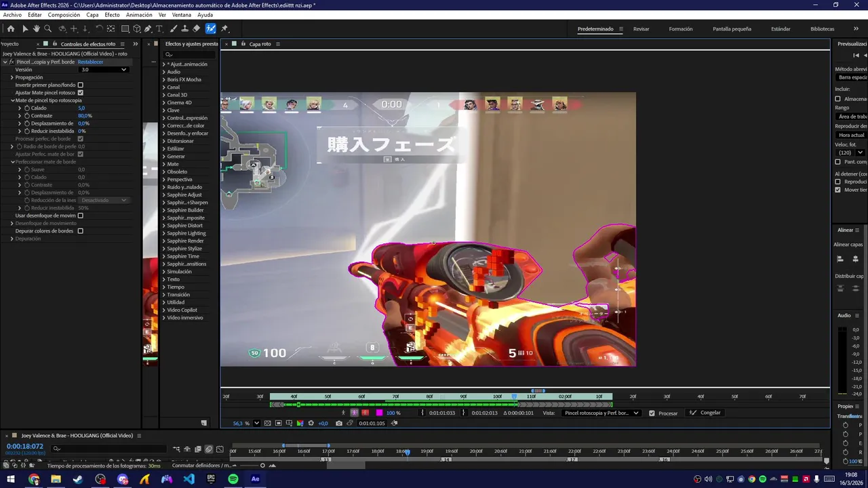Viewport: 868px width, 488px height.
Task: Toggle the fx switch for Pincel rotoscopia effect
Action: pos(12,62)
